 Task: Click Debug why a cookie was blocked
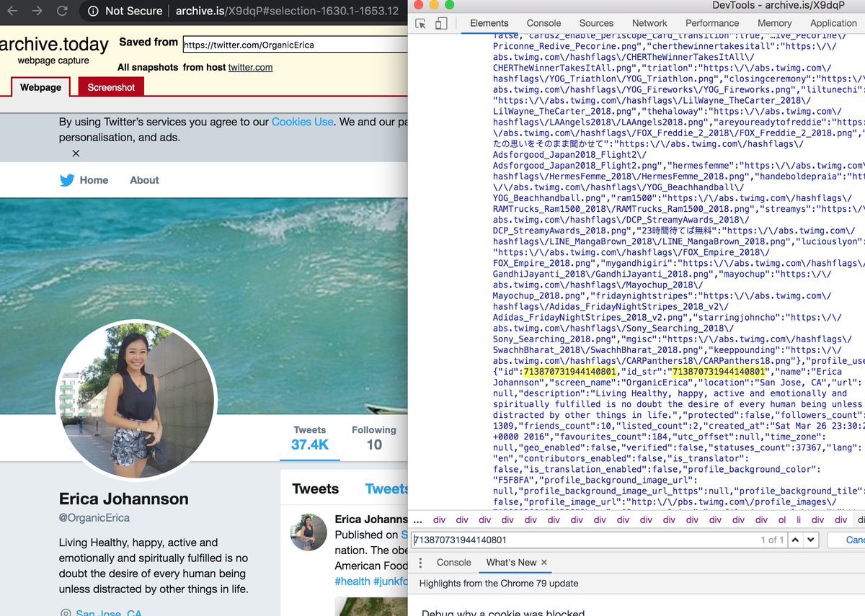(x=503, y=613)
